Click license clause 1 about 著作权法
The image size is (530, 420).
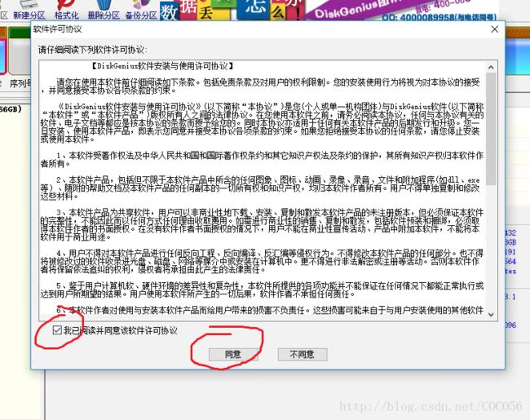[262, 159]
